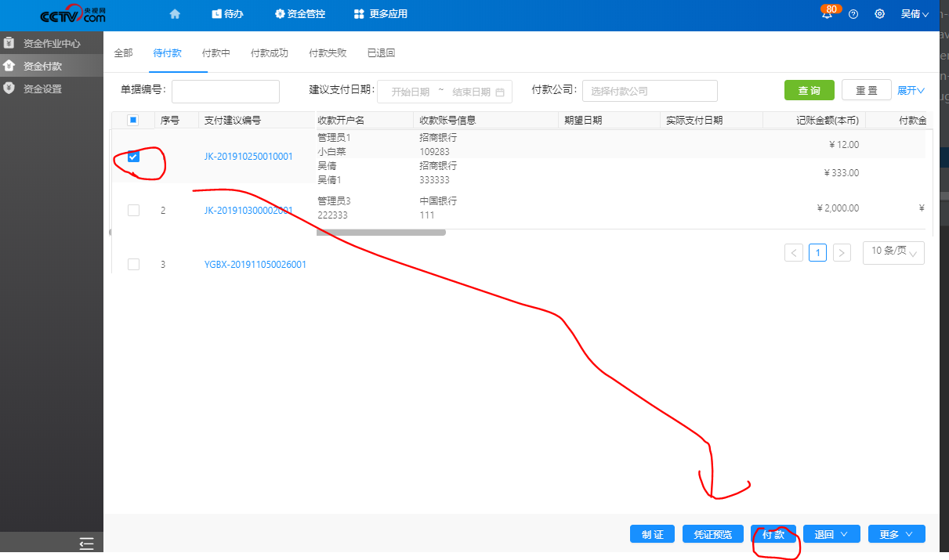Uncheck the checkbox for row JK-201910250010001
Viewport: 949px width, 560px height.
[x=133, y=157]
